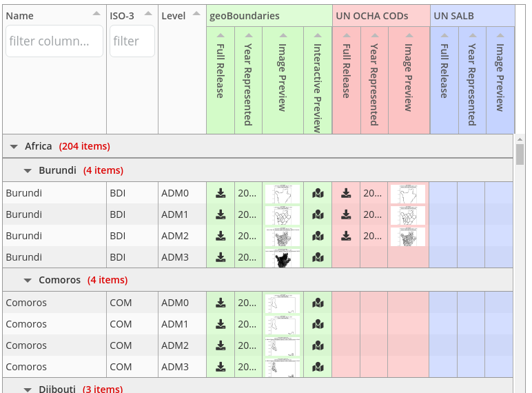Download geoBoundaries full release for Comoros ADM1
The width and height of the screenshot is (532, 393).
[x=221, y=324]
